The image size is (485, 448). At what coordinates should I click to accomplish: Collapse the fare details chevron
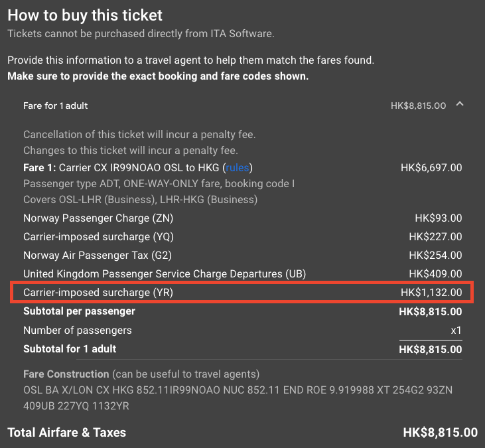click(x=460, y=105)
